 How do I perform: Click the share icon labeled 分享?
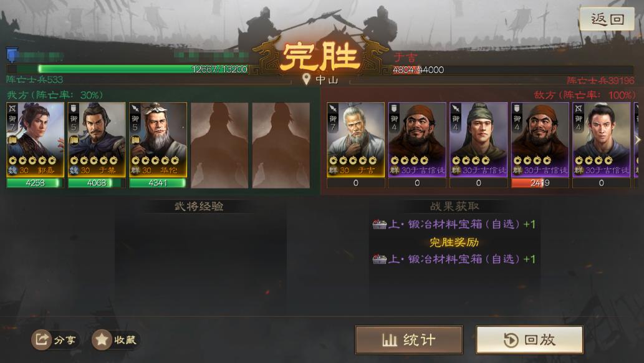(42, 339)
